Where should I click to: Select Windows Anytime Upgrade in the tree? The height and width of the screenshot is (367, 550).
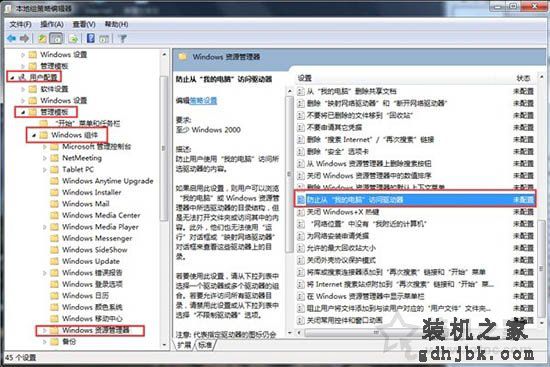coord(108,181)
